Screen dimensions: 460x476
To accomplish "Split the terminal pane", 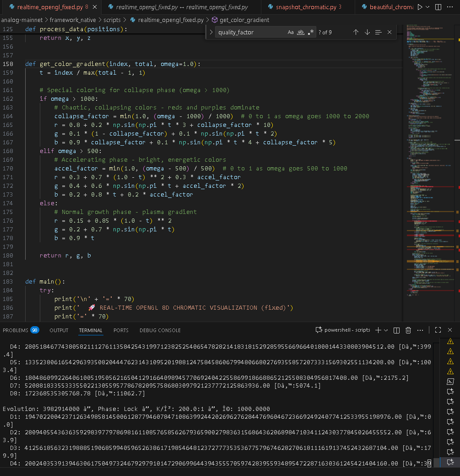I will (x=396, y=330).
